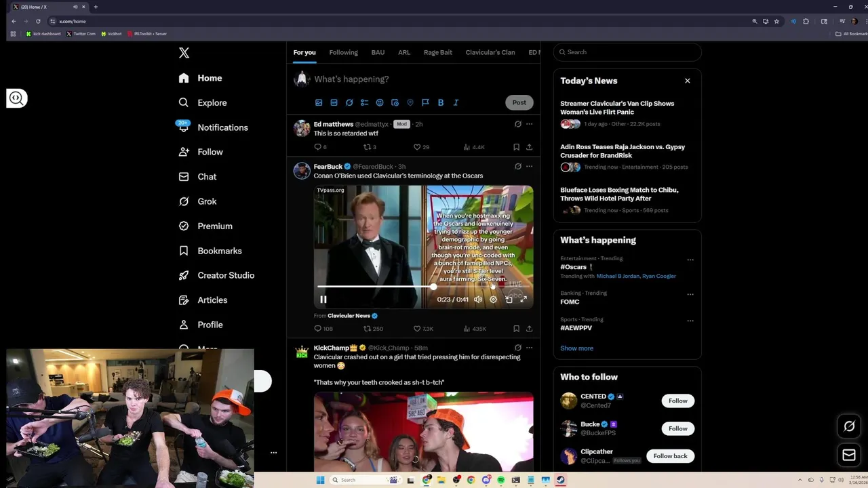Reply to Ed matthews' post
868x488 pixels.
click(x=317, y=146)
